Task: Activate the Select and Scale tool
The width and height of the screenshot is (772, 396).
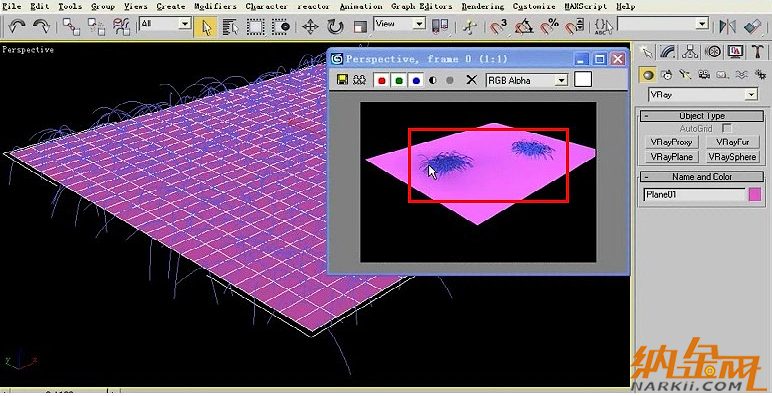Action: [361, 27]
